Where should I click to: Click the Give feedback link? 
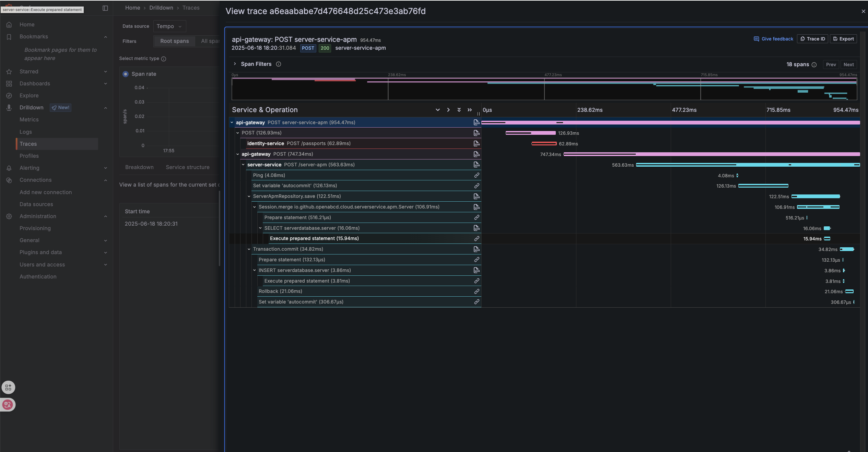(x=773, y=39)
